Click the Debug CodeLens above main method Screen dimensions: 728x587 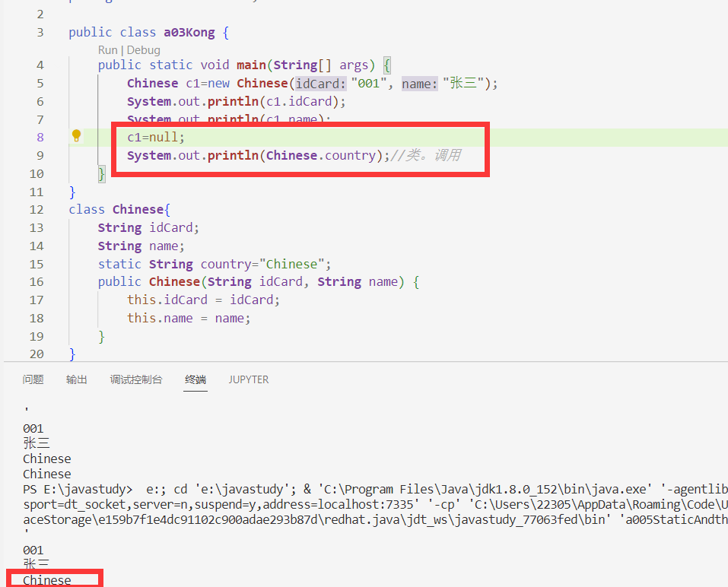[x=144, y=50]
